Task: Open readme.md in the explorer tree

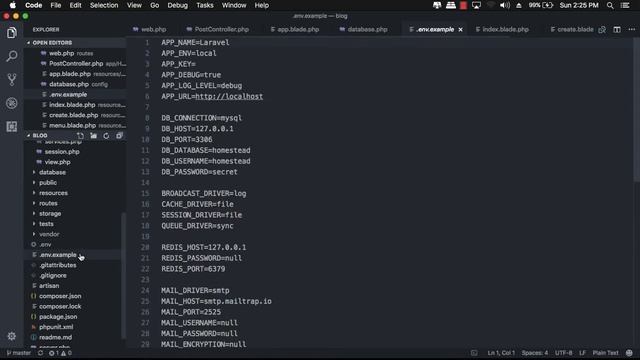Action: [x=56, y=337]
